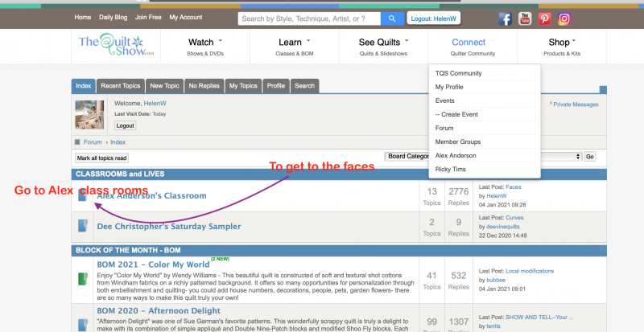Expand the Watch navigation menu
This screenshot has width=644, height=332.
(205, 43)
